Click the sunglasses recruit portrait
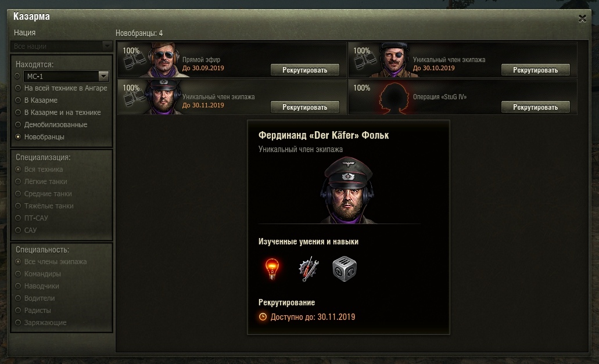This screenshot has height=364, width=599. click(x=163, y=60)
